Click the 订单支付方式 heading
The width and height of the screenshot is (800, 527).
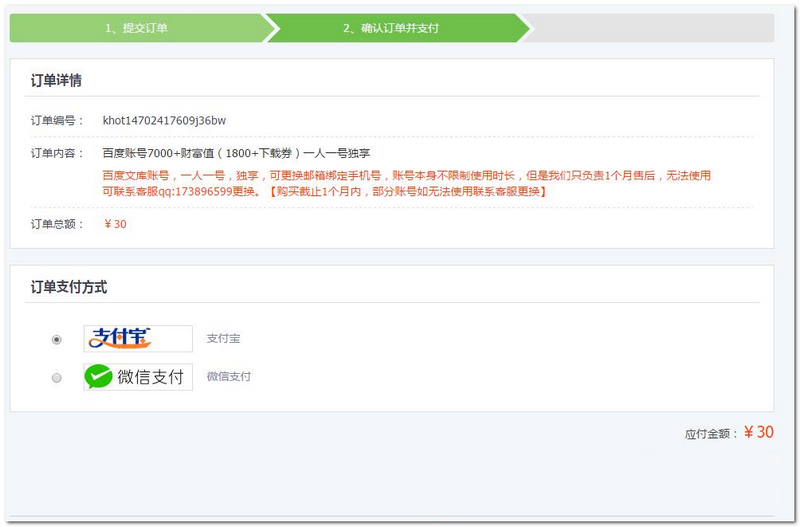pyautogui.click(x=69, y=287)
